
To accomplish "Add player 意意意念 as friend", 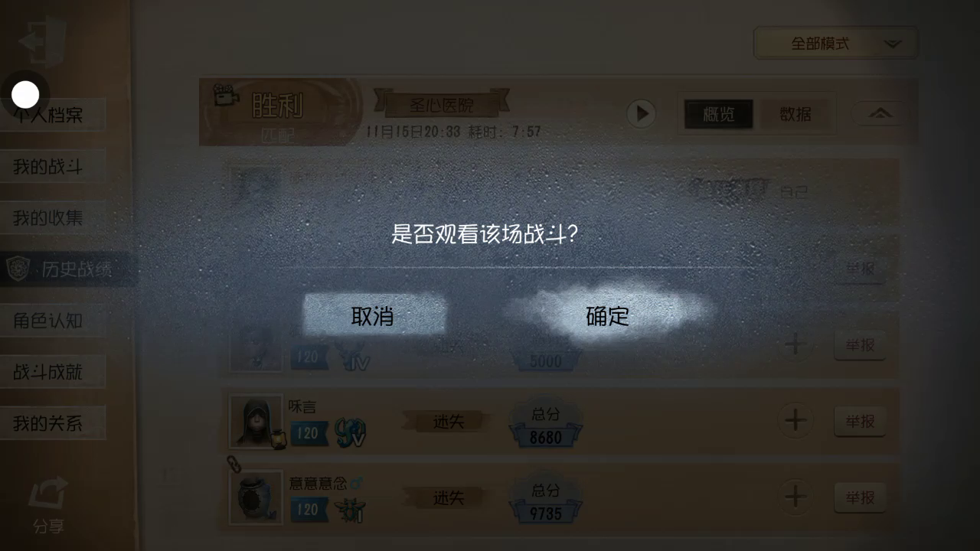I will (795, 497).
